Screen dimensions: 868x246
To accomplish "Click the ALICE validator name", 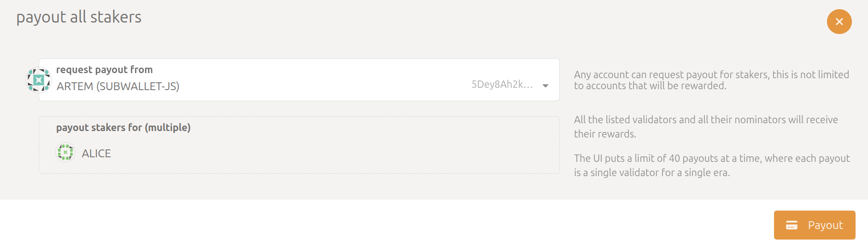I will pyautogui.click(x=96, y=154).
